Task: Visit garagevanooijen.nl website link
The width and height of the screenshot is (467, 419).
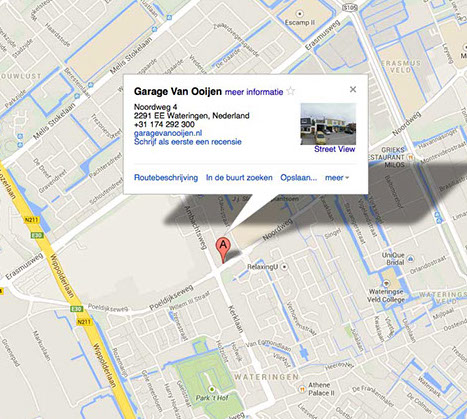Action: tap(168, 133)
